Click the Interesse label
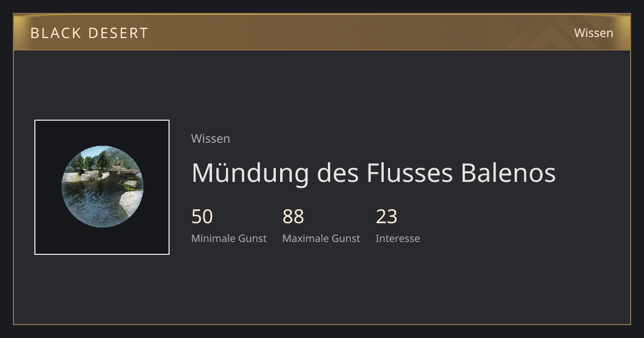Screen dimensions: 644x338 point(398,238)
